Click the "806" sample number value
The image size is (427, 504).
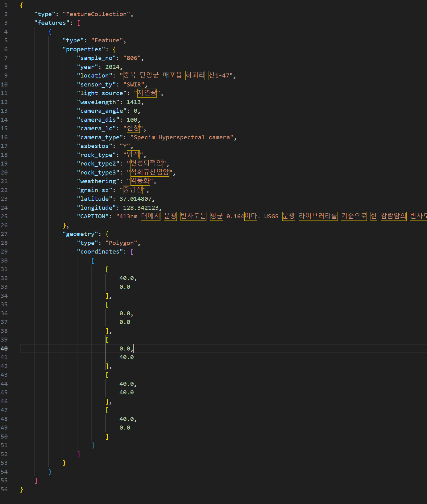pos(132,58)
